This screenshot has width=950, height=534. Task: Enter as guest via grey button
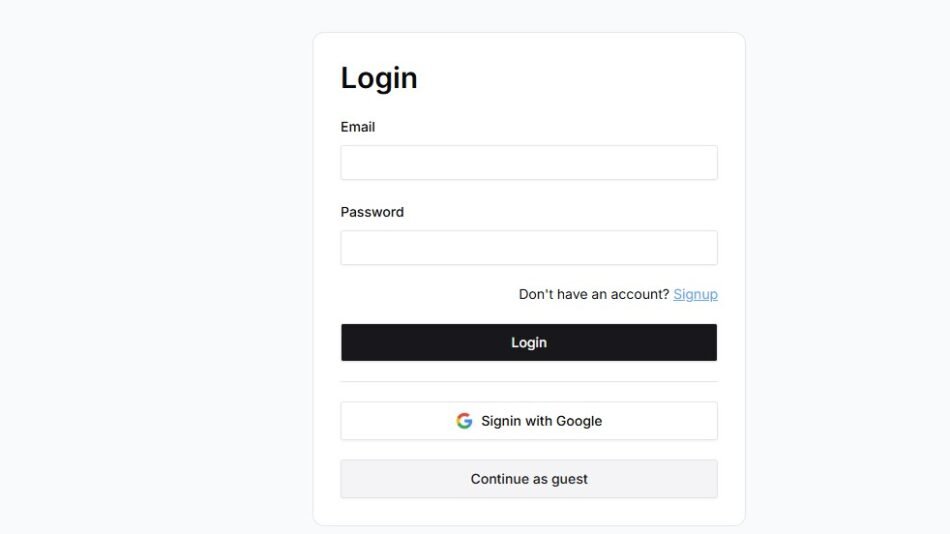coord(528,479)
